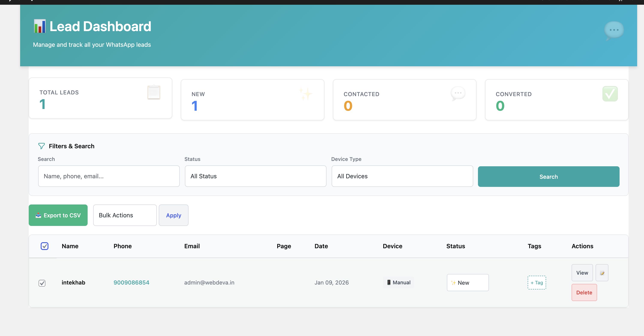644x336 pixels.
Task: Click the funnel filter icon
Action: 42,146
